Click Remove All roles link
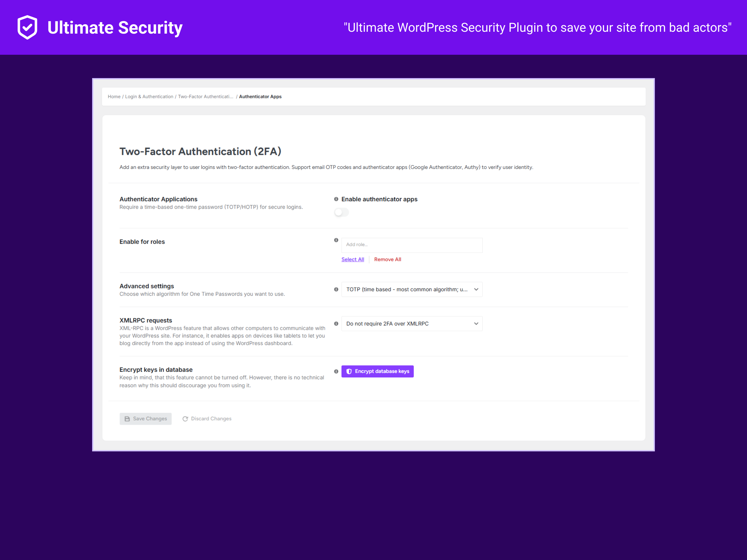The width and height of the screenshot is (747, 560). pyautogui.click(x=387, y=259)
